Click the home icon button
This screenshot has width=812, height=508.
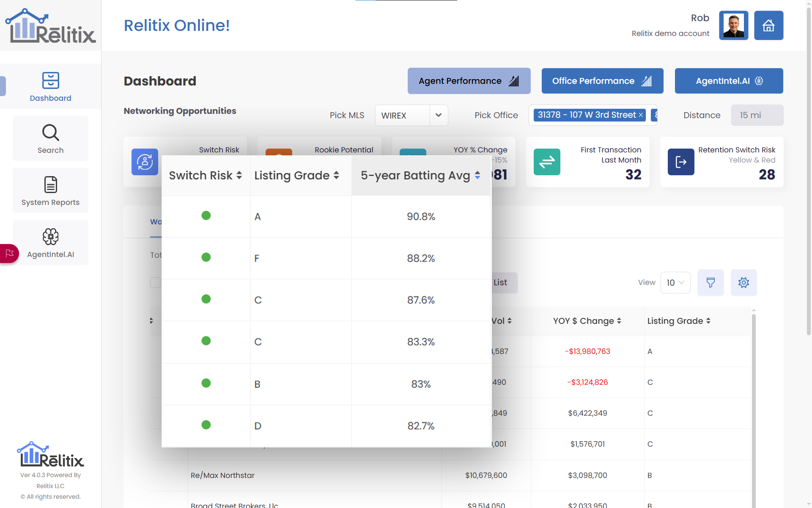(768, 26)
